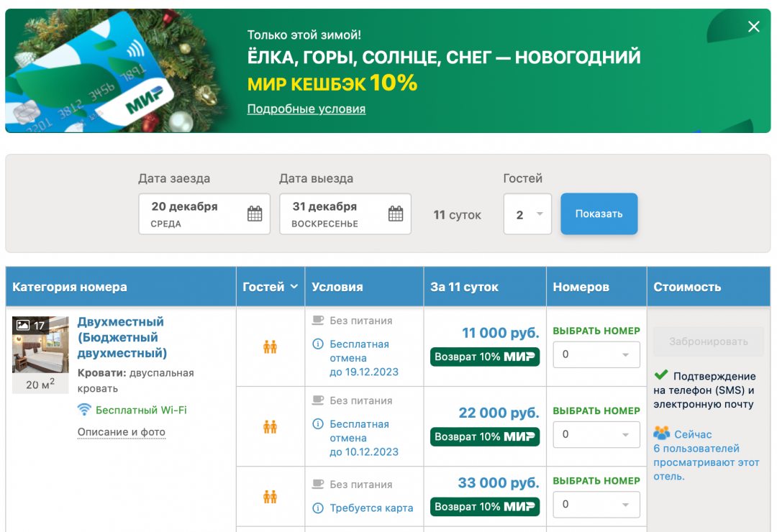This screenshot has height=532, width=777.
Task: Click info icon for cancellation until 10.12.2023
Action: click(x=318, y=424)
